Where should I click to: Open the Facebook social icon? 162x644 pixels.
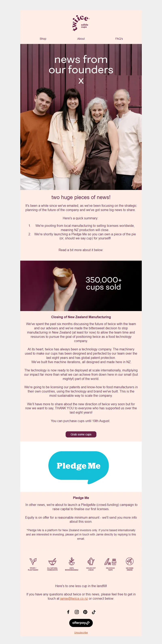pyautogui.click(x=68, y=612)
